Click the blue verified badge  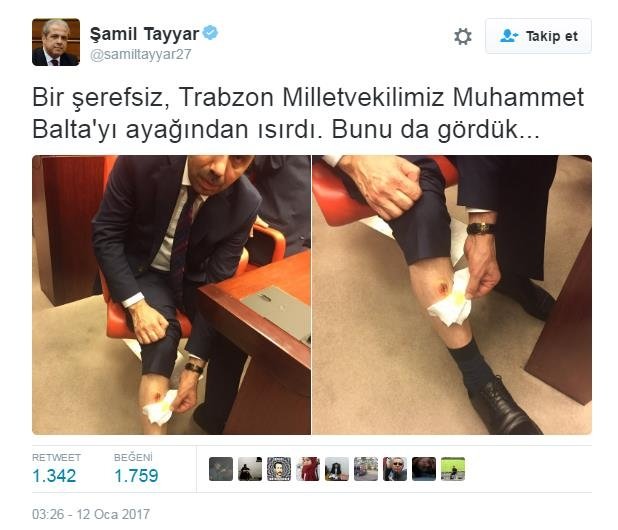point(210,32)
